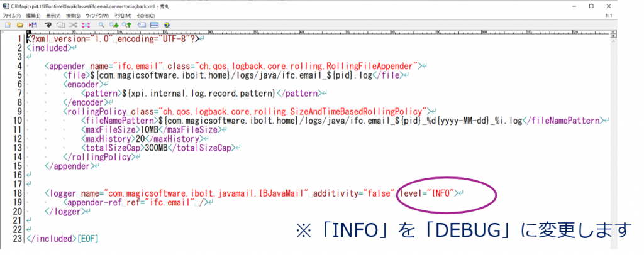Click the magnifying glass Find icon
Viewport: 644px width, 255px height.
[101, 25]
